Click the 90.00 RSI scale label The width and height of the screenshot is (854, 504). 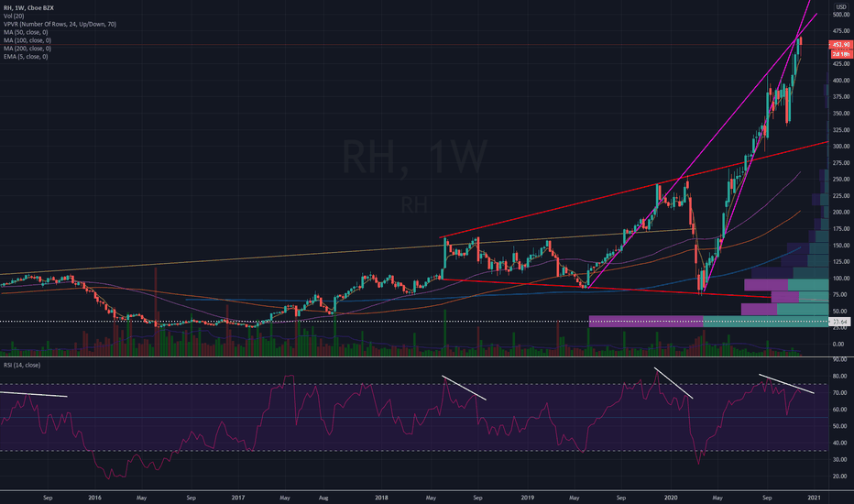coord(841,359)
